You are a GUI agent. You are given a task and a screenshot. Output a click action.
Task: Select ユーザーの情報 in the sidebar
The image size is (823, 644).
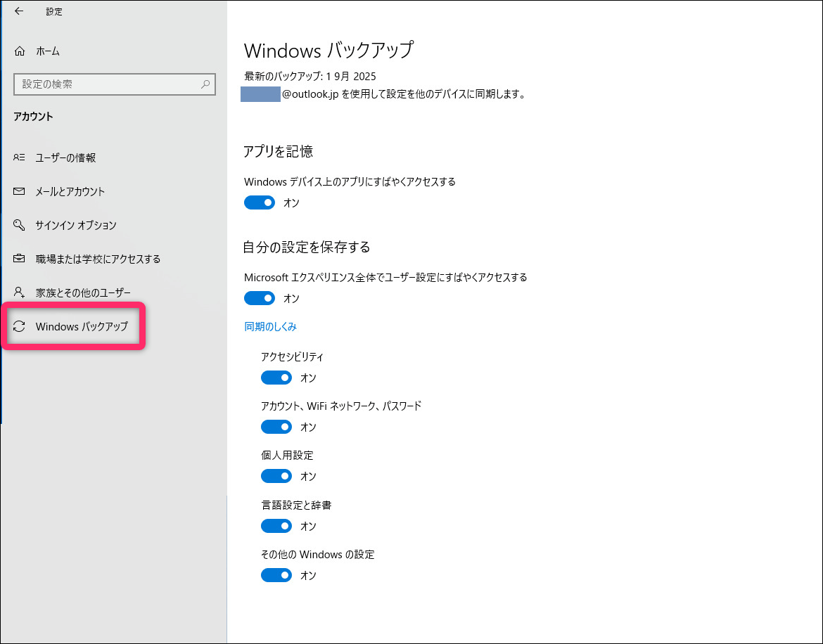(65, 158)
